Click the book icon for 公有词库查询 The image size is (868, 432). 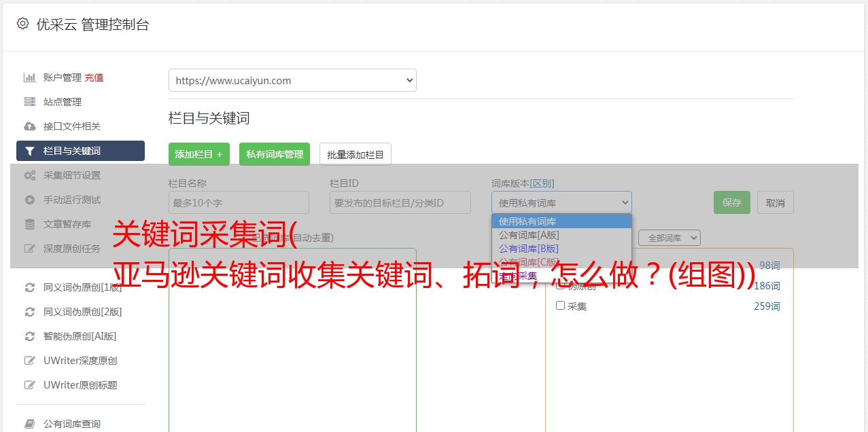click(29, 424)
